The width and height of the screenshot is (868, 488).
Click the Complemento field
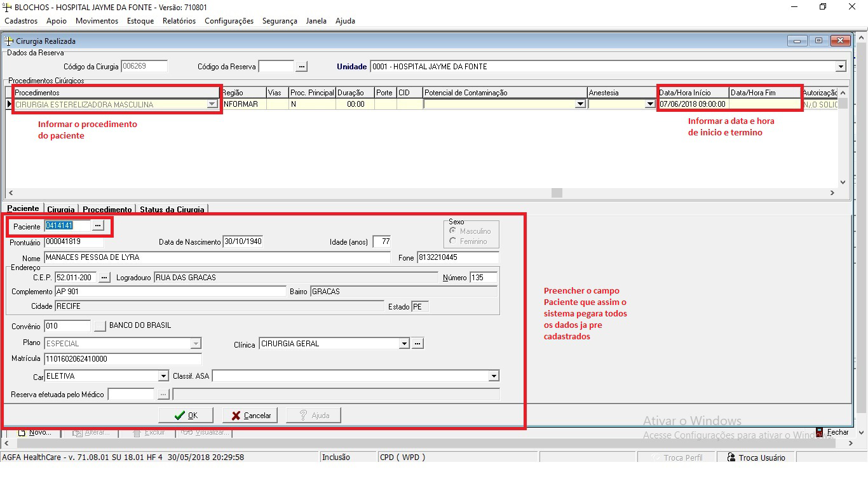170,292
